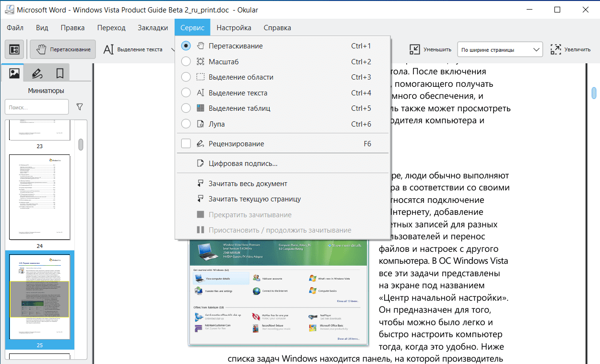The image size is (600, 364).
Task: Choose Зачитать весь документ
Action: (x=282, y=184)
